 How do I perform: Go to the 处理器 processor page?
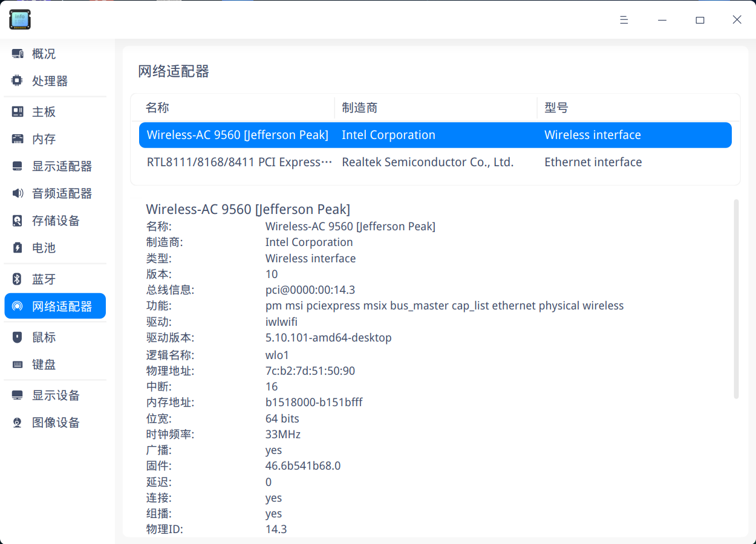point(55,81)
